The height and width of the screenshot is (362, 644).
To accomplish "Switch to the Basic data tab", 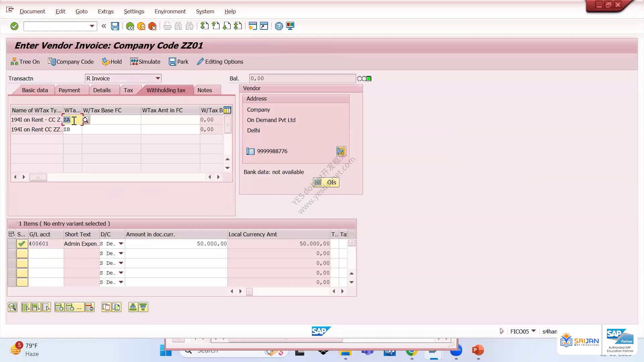I will [x=35, y=90].
